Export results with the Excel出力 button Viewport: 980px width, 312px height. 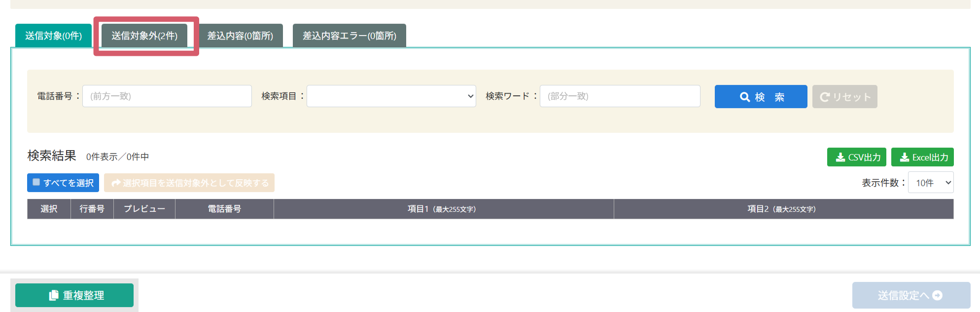click(922, 157)
